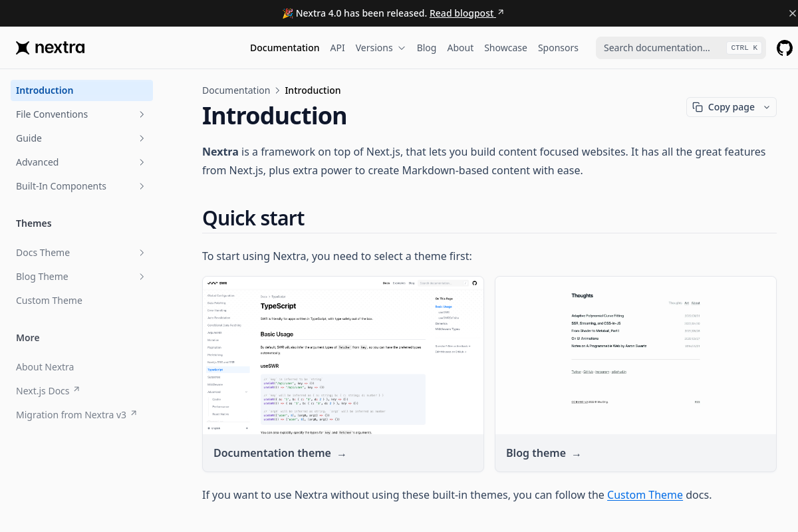The image size is (798, 532).
Task: Select Introduction in the sidebar
Action: (x=82, y=90)
